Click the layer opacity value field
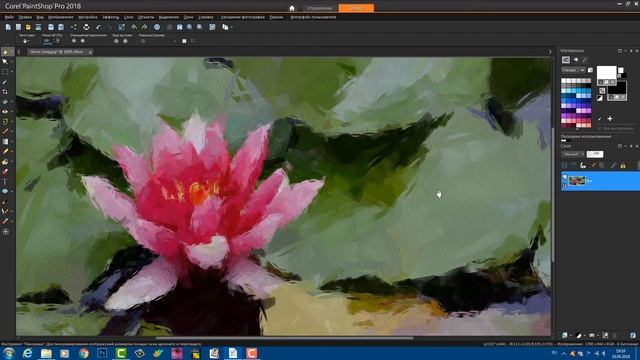640x360 pixels. tap(595, 154)
